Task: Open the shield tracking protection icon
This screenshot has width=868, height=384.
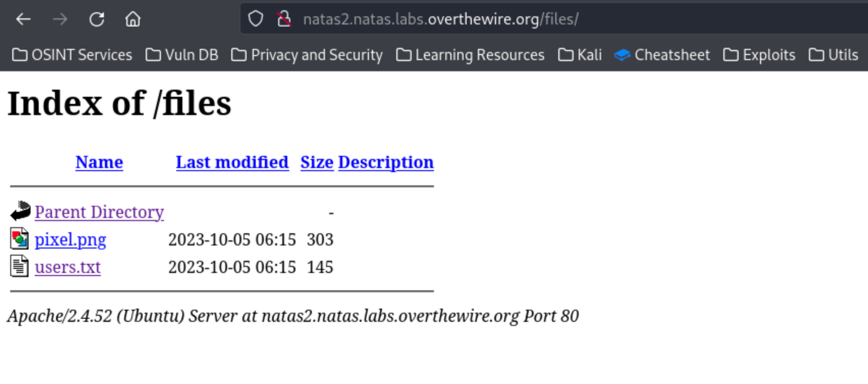Action: click(256, 19)
